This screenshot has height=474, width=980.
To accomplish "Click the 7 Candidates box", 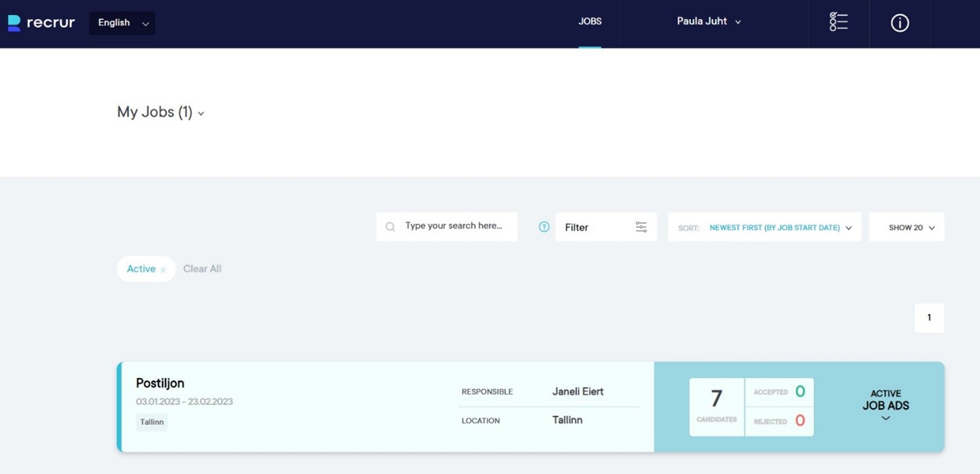I will coord(716,406).
